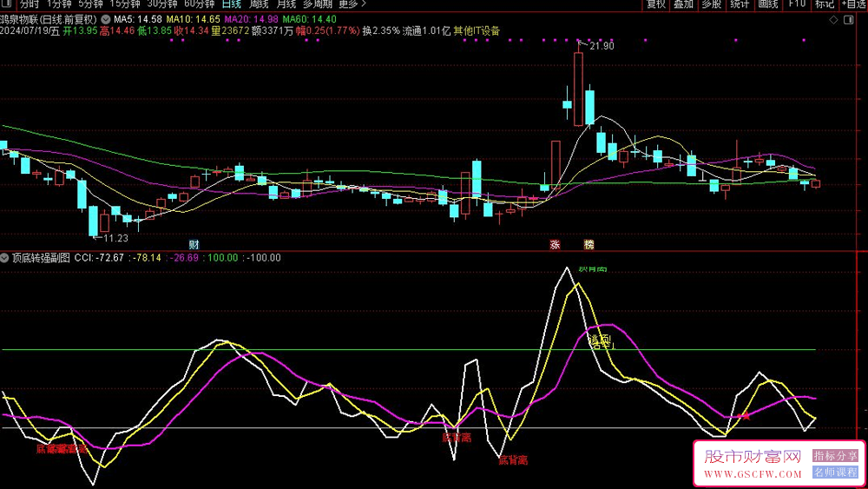Click the 统计 statistics button
The width and height of the screenshot is (868, 489).
pyautogui.click(x=740, y=3)
